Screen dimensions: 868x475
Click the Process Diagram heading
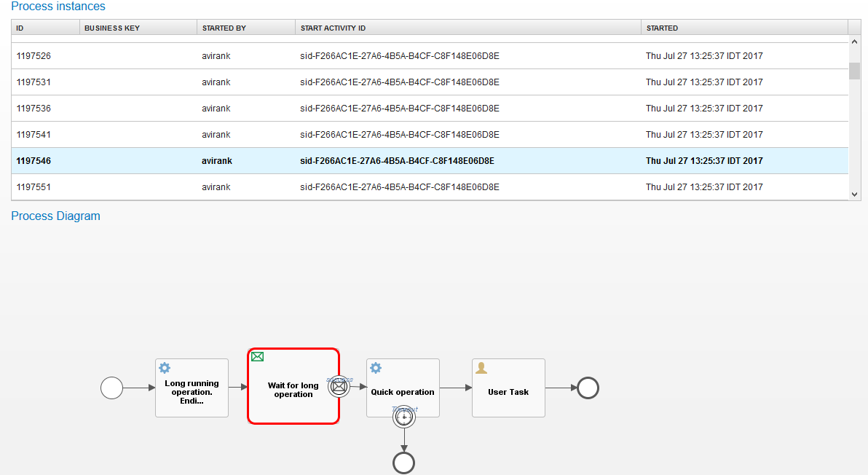click(x=56, y=216)
